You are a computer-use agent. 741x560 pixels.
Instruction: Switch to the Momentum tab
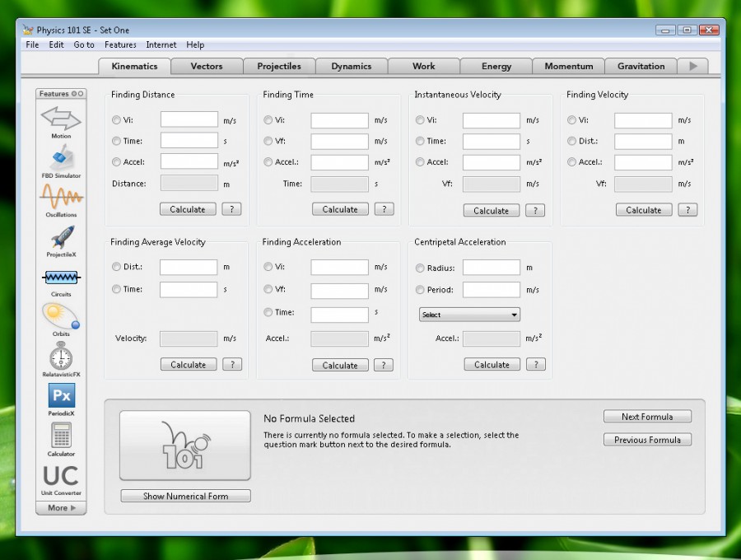point(568,65)
